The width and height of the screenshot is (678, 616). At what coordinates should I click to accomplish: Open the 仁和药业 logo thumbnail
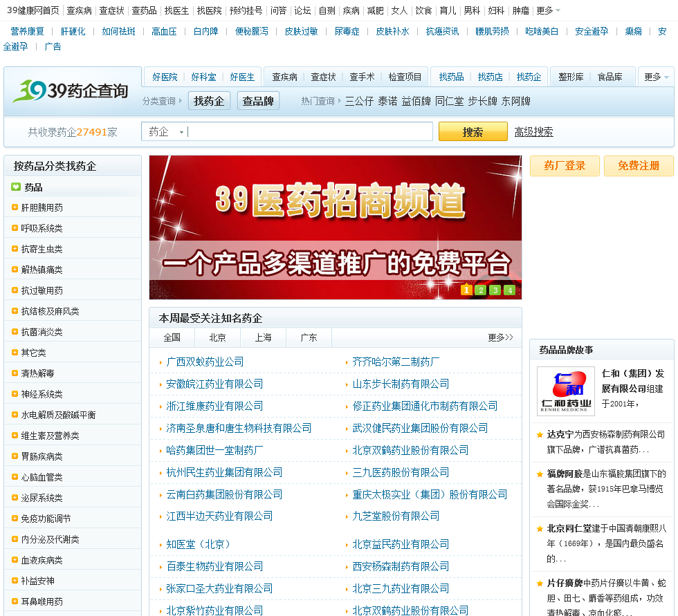[566, 391]
